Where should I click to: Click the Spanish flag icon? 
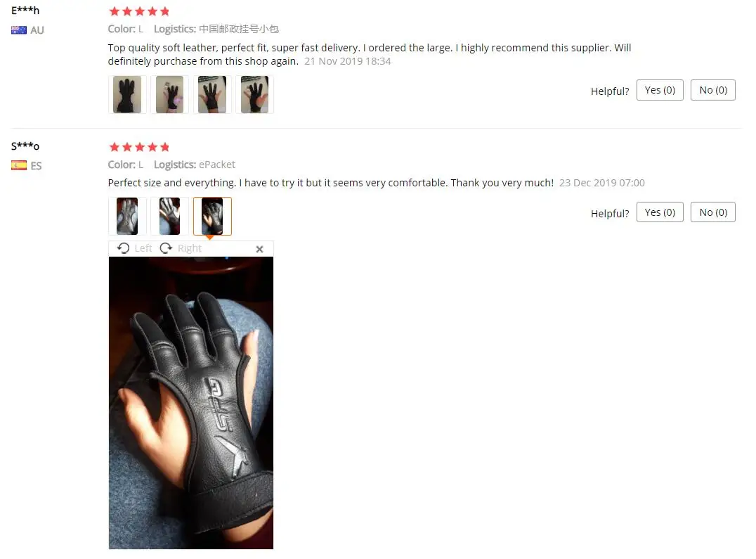[x=19, y=165]
